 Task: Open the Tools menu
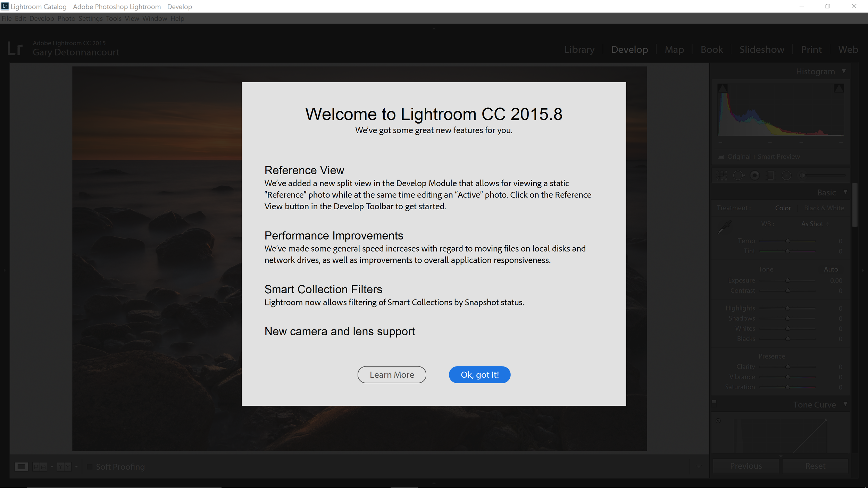point(114,18)
